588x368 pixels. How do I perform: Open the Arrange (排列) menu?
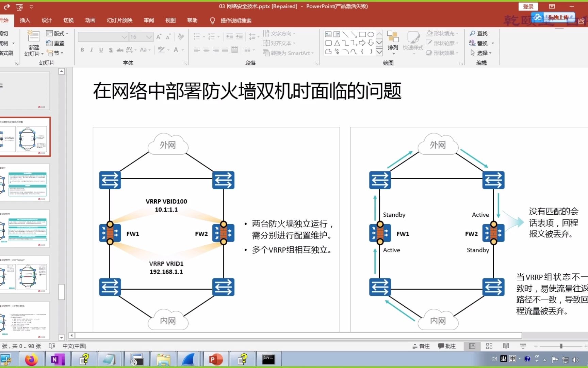coord(393,43)
